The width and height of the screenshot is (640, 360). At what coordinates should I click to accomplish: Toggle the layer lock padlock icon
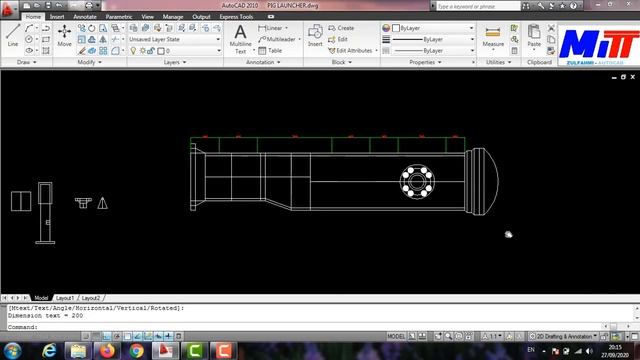151,51
